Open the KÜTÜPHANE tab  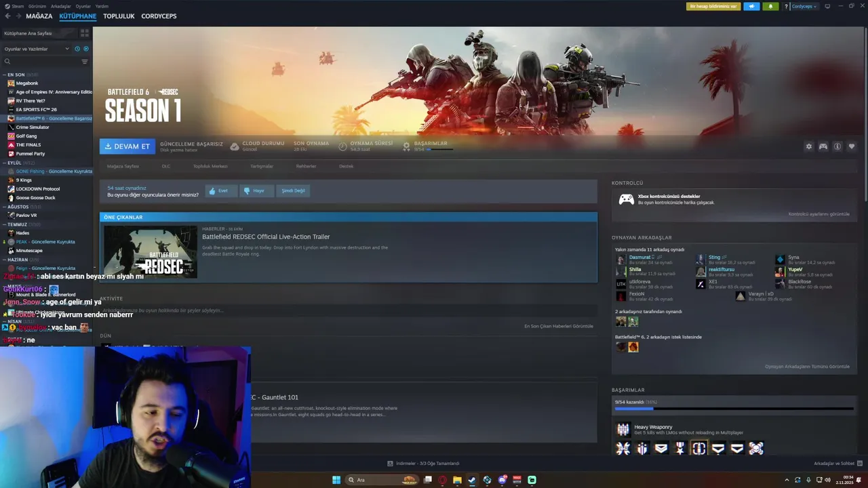[x=77, y=16]
